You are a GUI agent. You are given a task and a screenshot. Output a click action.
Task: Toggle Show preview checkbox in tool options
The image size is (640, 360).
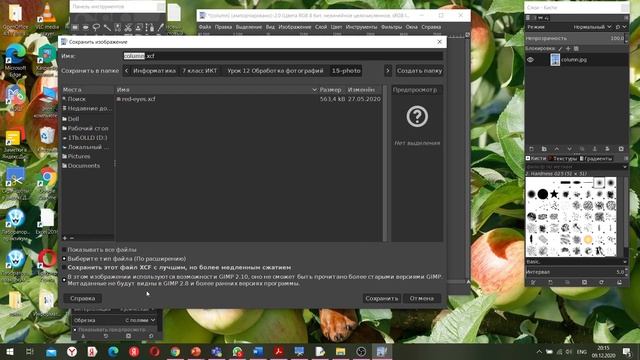[75, 329]
